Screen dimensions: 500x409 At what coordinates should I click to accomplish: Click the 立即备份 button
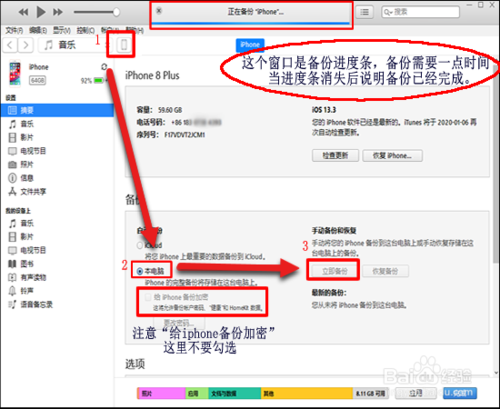coord(335,271)
